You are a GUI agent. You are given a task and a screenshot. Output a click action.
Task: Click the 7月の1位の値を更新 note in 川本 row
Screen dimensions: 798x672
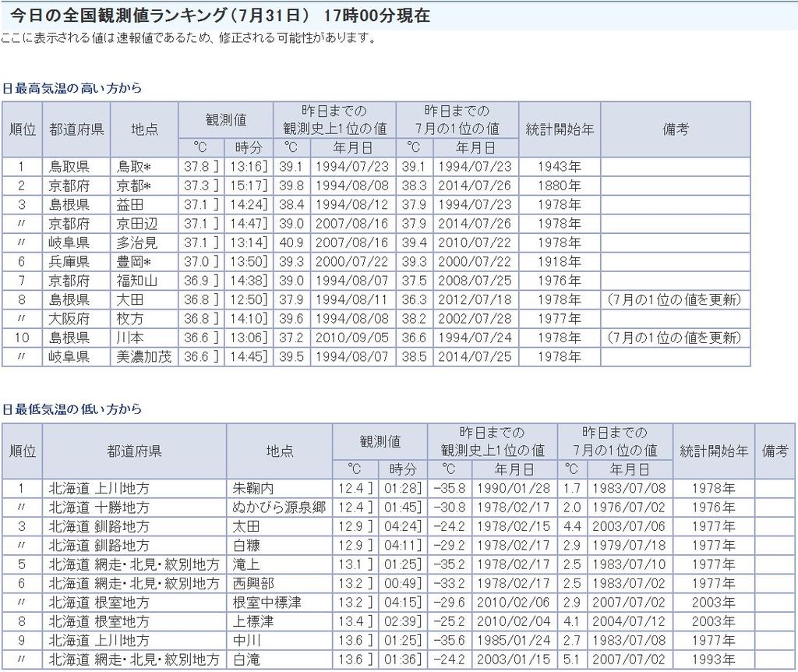[675, 338]
